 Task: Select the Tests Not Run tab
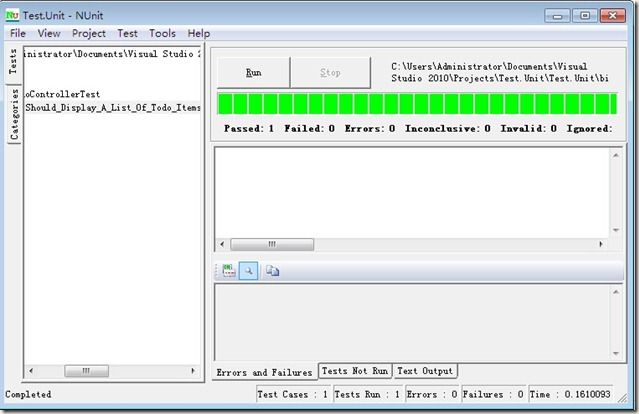pos(355,371)
